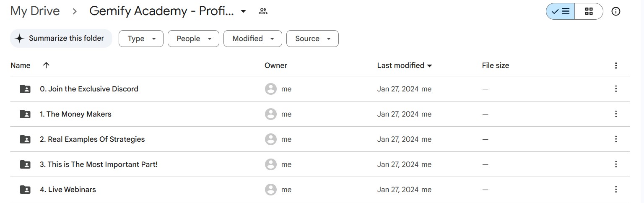Open more actions for The Money Makers
The image size is (644, 203).
point(616,114)
